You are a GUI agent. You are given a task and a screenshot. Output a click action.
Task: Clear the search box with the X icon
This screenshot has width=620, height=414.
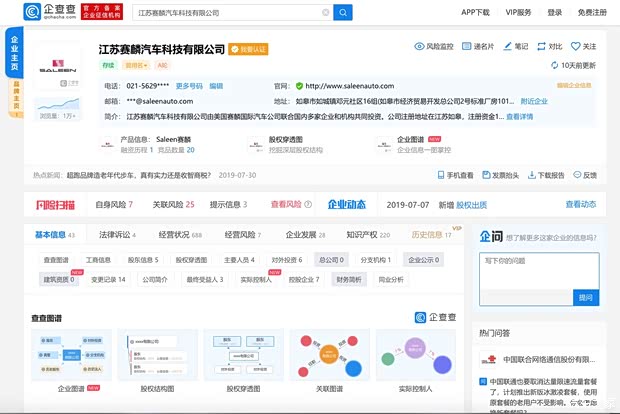click(x=325, y=12)
